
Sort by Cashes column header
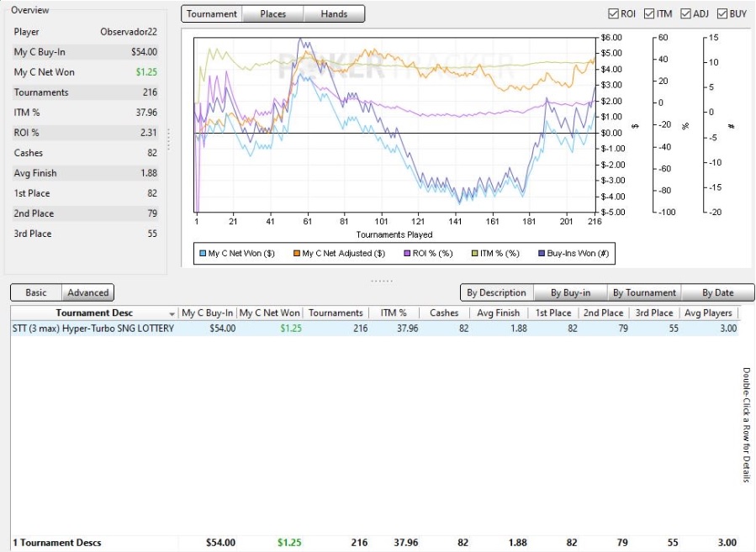(x=444, y=313)
